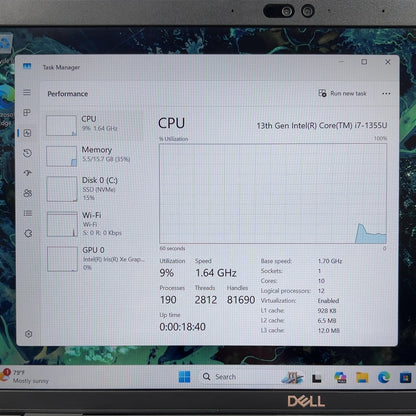
Task: Select the GPU 0 performance item
Action: pyautogui.click(x=96, y=259)
